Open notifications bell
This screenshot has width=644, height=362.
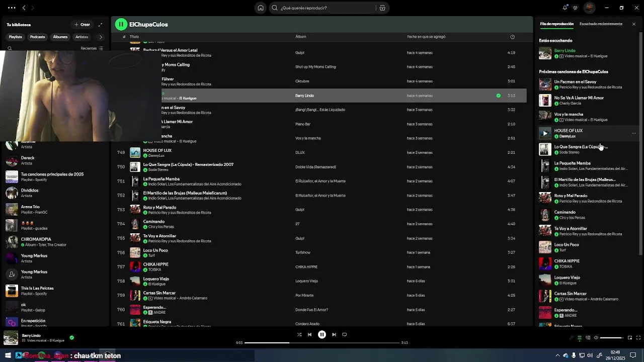click(565, 8)
